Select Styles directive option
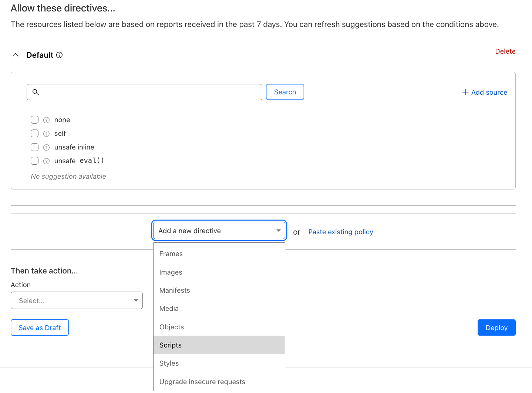 click(219, 363)
